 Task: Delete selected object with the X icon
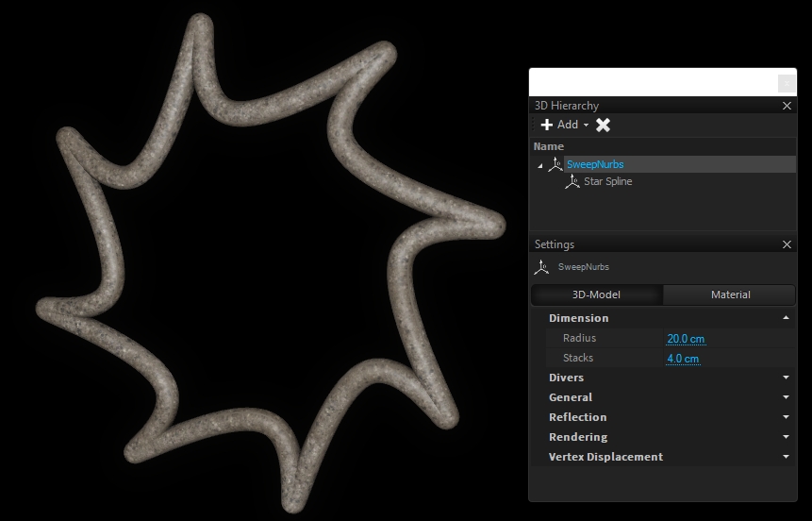[604, 125]
